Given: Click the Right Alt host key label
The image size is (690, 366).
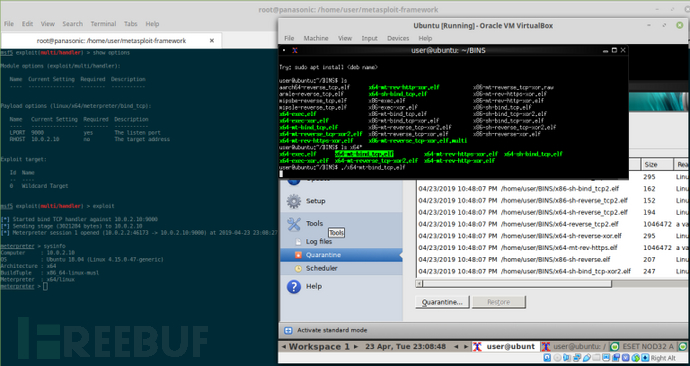Looking at the screenshot, I should pyautogui.click(x=663, y=358).
